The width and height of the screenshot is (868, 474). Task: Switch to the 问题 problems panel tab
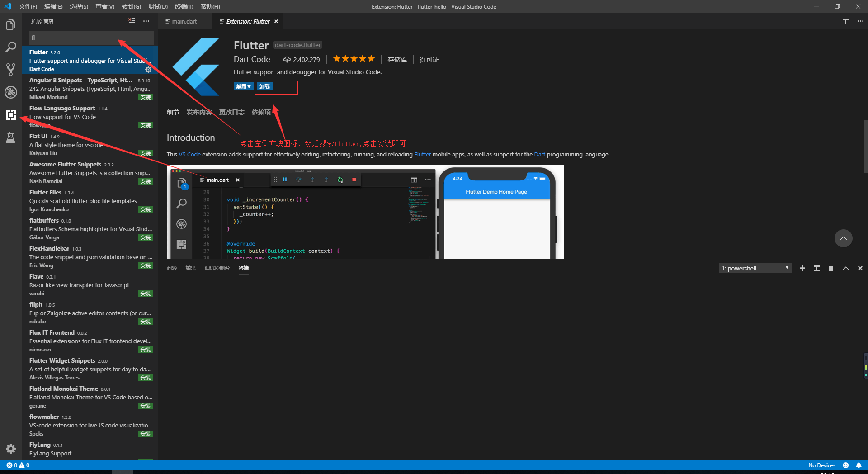pos(172,268)
